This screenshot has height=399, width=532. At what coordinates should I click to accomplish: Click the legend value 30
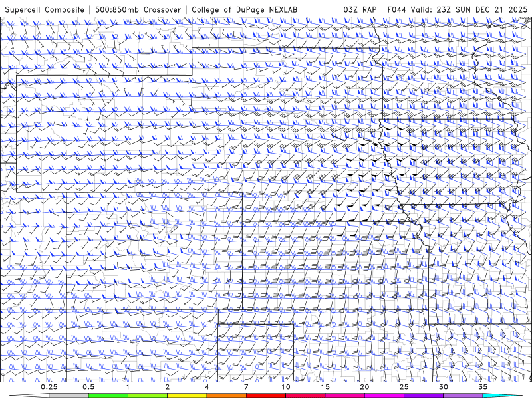click(443, 387)
